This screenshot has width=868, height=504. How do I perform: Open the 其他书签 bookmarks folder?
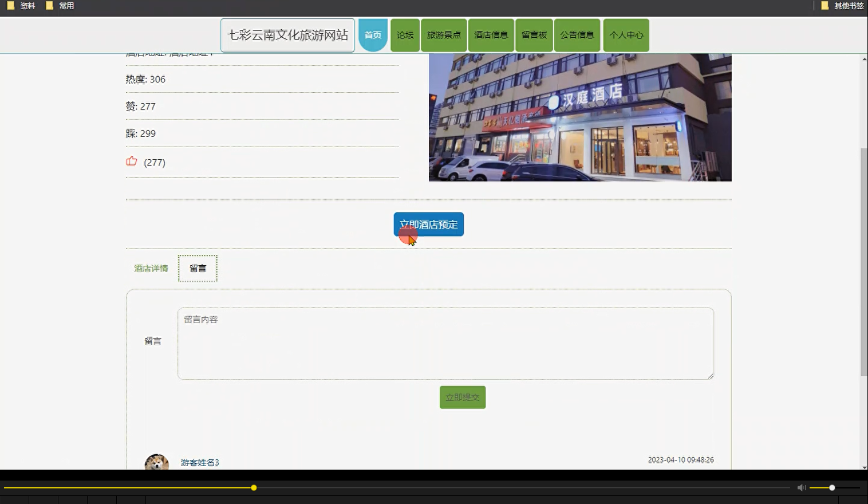tap(846, 6)
